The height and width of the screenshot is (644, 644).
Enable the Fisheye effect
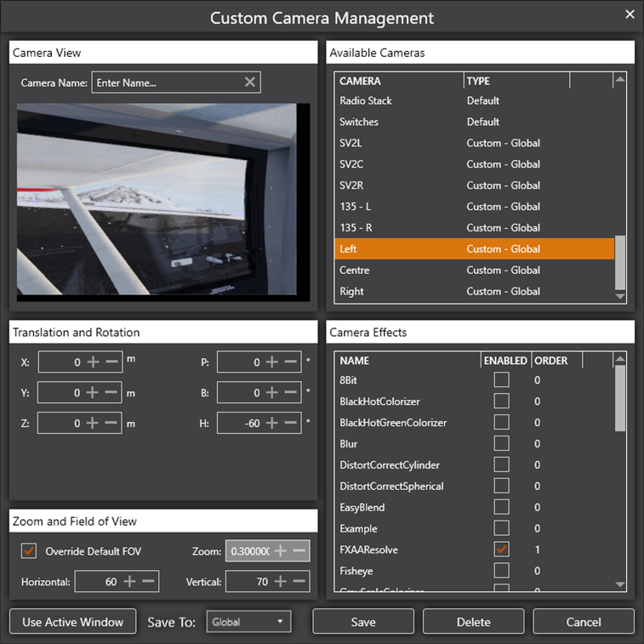pos(501,571)
